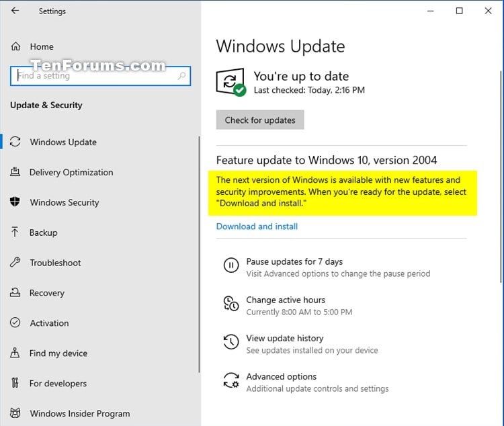
Task: Click 'Currently 8:00 AM to 5:00 PM' text
Action: (299, 312)
